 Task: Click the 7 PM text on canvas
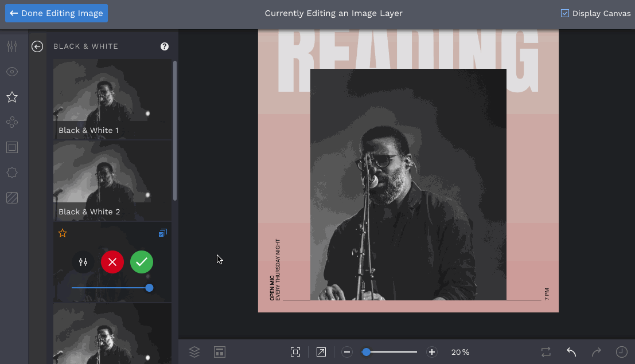547,294
